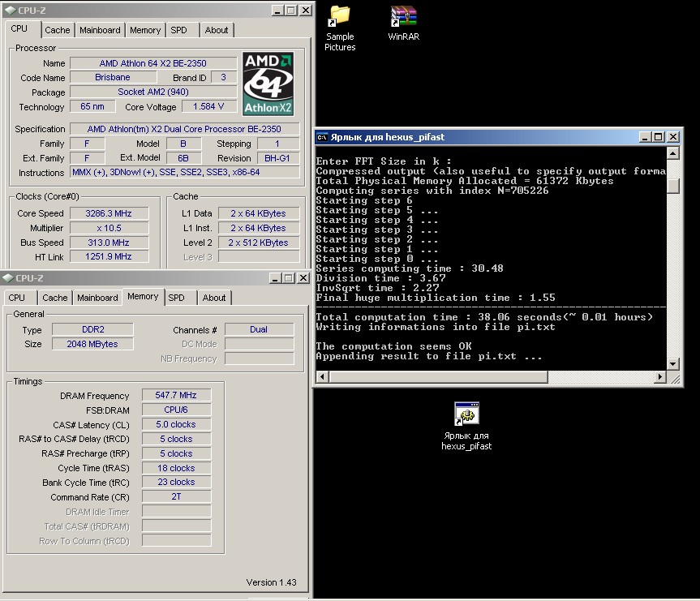Select Memory tab in bottom CPU-Z window

(x=143, y=296)
